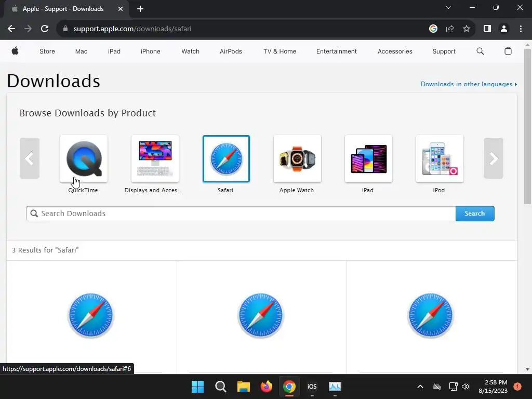This screenshot has width=532, height=399.
Task: Show more products with right carousel arrow
Action: click(494, 158)
